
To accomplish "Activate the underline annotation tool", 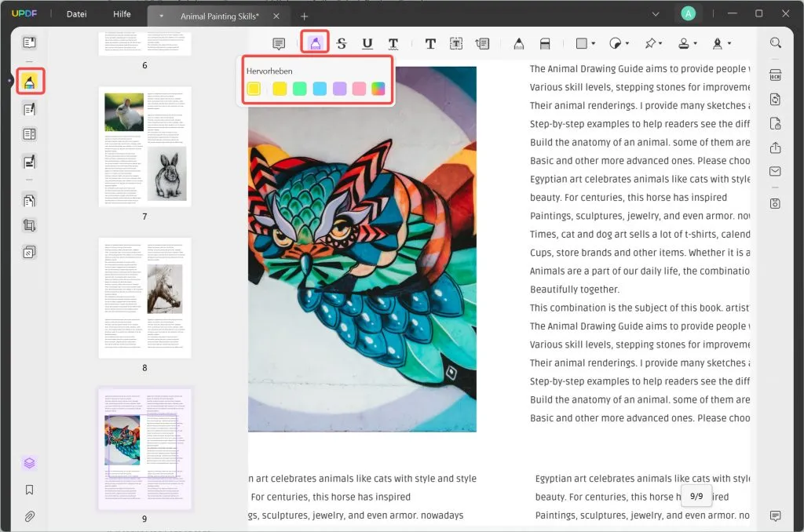I will tap(367, 44).
